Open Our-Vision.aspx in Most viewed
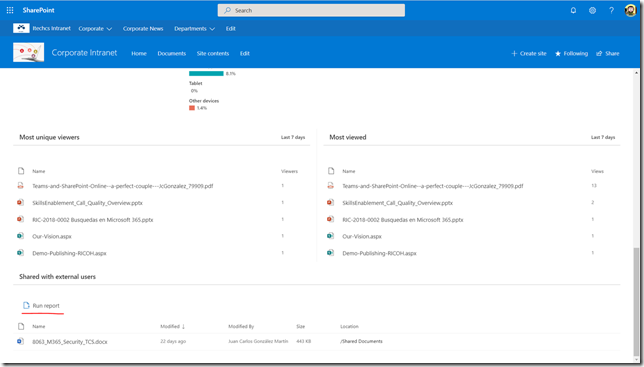Image resolution: width=644 pixels, height=367 pixels. (x=362, y=236)
